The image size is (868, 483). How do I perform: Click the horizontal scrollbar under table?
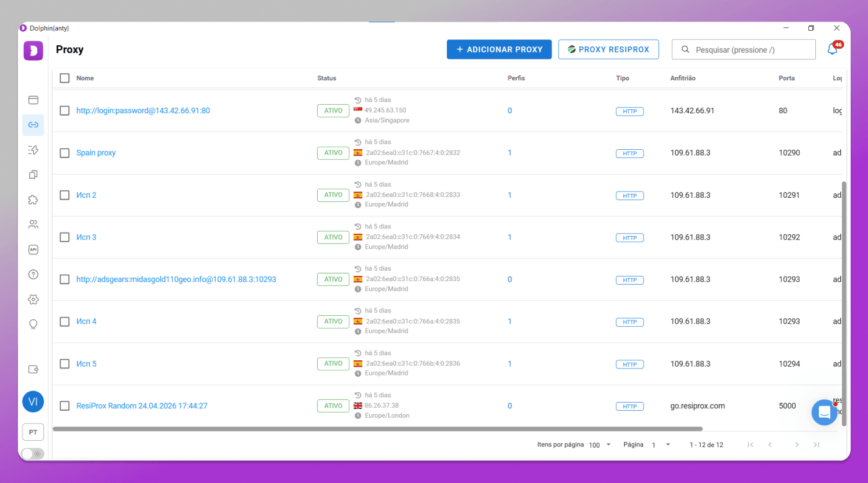pos(377,429)
